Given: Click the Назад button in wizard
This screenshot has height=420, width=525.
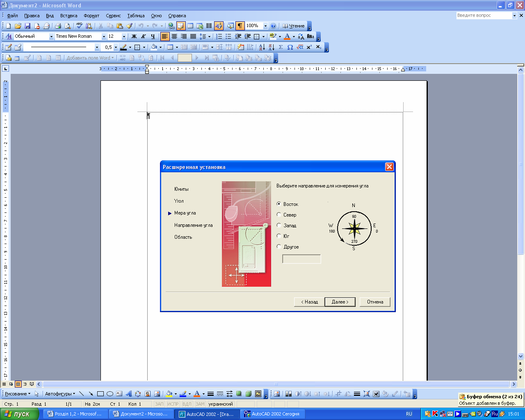Looking at the screenshot, I should pos(309,302).
